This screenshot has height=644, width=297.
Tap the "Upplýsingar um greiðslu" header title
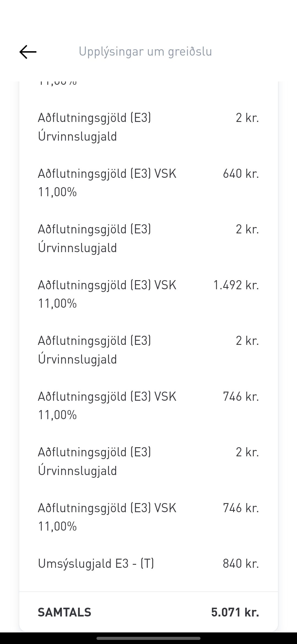(145, 51)
